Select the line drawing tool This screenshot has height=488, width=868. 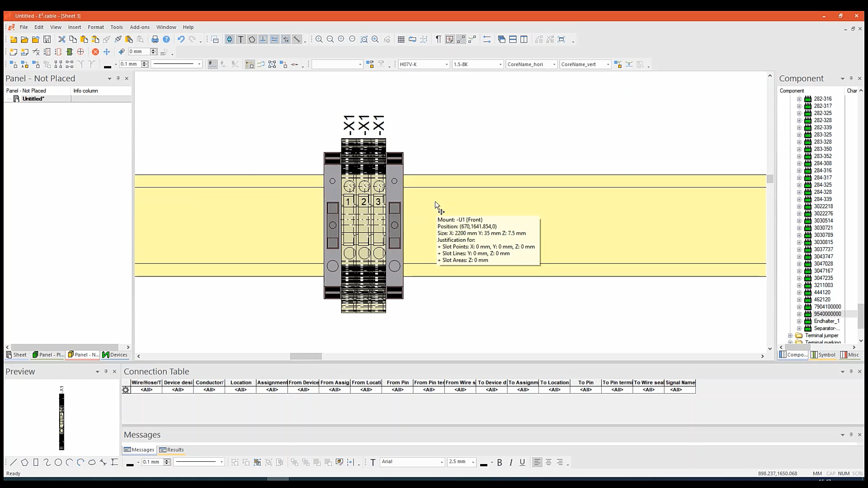tap(13, 462)
